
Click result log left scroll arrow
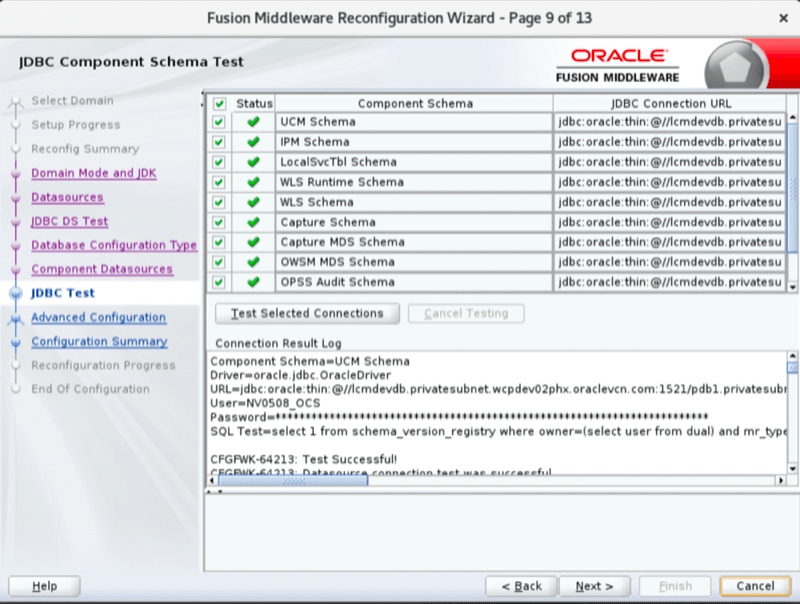point(212,481)
